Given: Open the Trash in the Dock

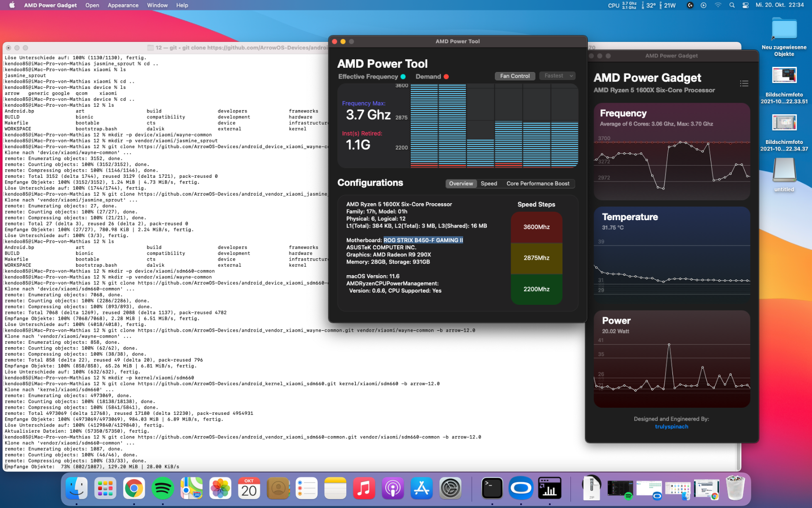Looking at the screenshot, I should 735,489.
